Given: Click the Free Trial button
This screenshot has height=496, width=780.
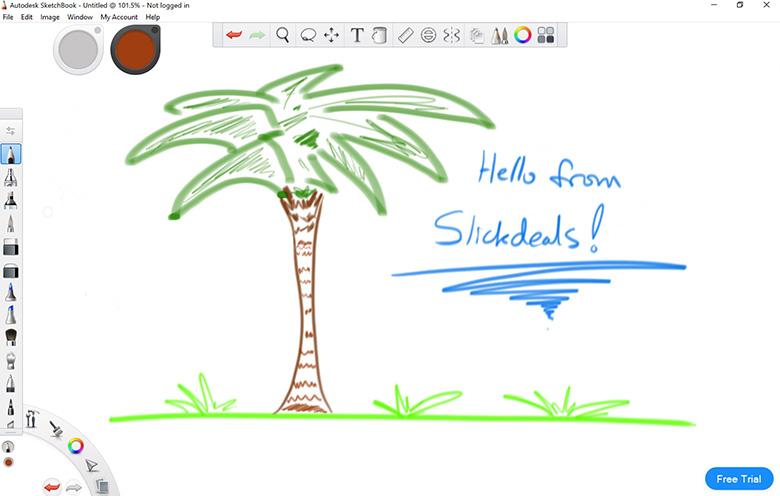Looking at the screenshot, I should click(739, 479).
